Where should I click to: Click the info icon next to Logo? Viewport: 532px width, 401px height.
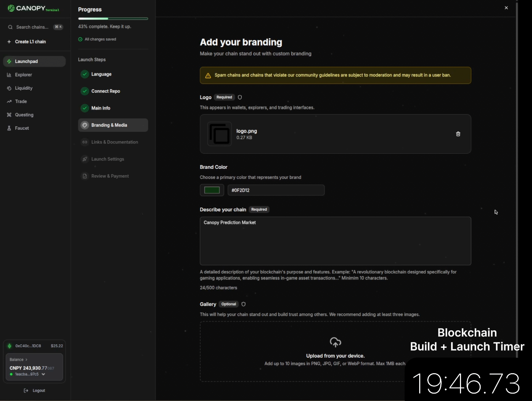point(240,97)
